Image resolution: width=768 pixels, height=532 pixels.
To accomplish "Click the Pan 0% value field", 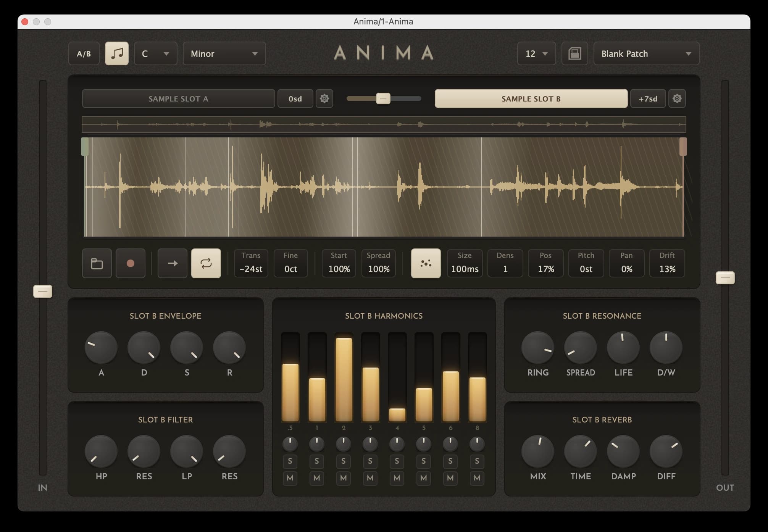I will (627, 263).
